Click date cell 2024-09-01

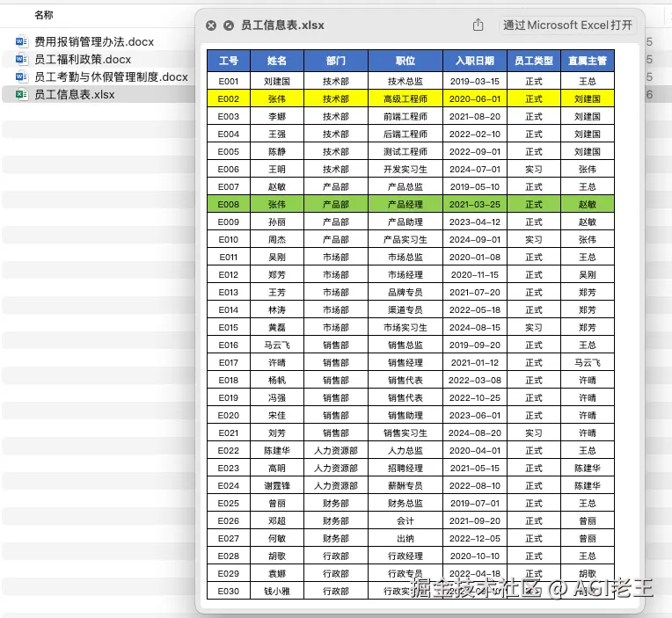[x=475, y=239]
